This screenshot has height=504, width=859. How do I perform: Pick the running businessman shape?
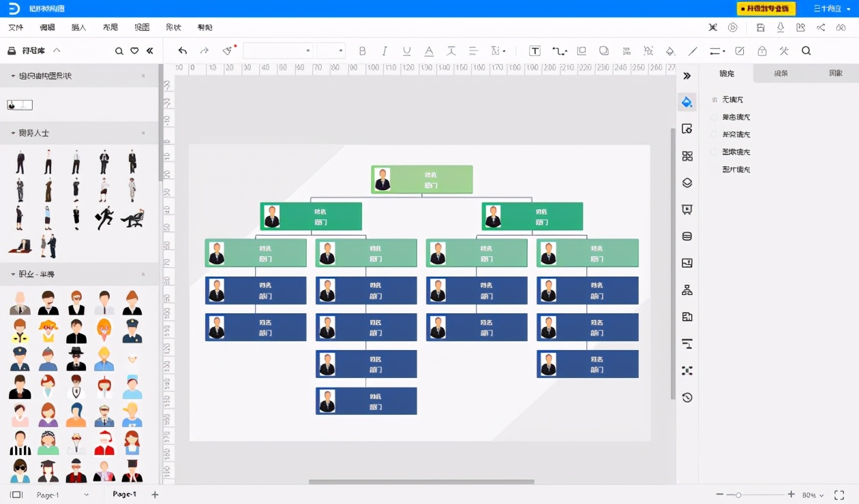tap(104, 218)
